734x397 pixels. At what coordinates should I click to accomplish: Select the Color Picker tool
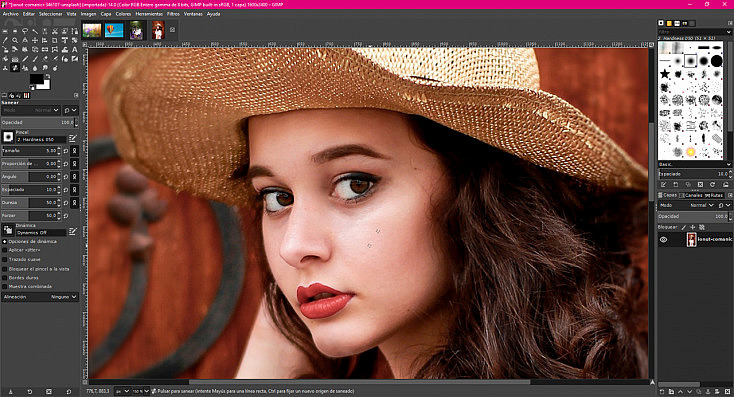coord(5,40)
